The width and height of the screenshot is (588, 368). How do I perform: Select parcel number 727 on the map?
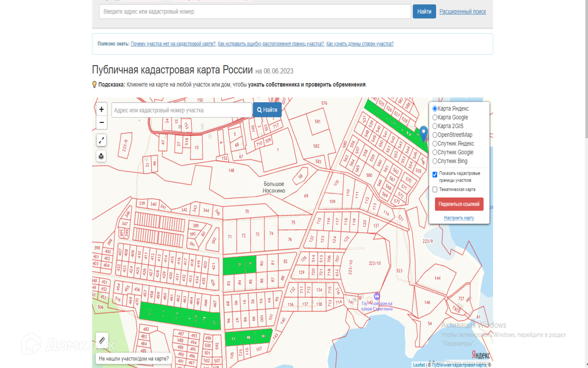tap(461, 299)
